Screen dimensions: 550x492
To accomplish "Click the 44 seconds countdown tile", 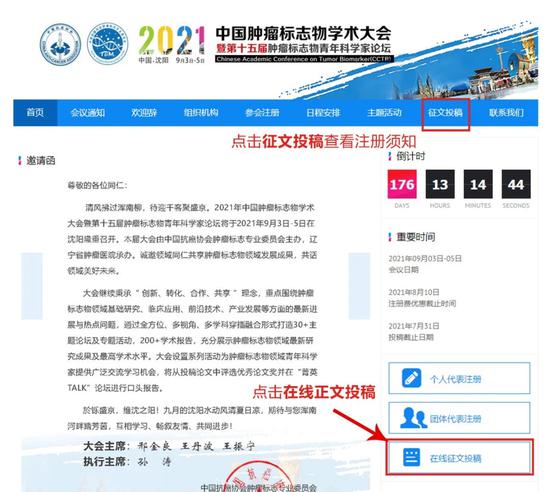I will (516, 184).
